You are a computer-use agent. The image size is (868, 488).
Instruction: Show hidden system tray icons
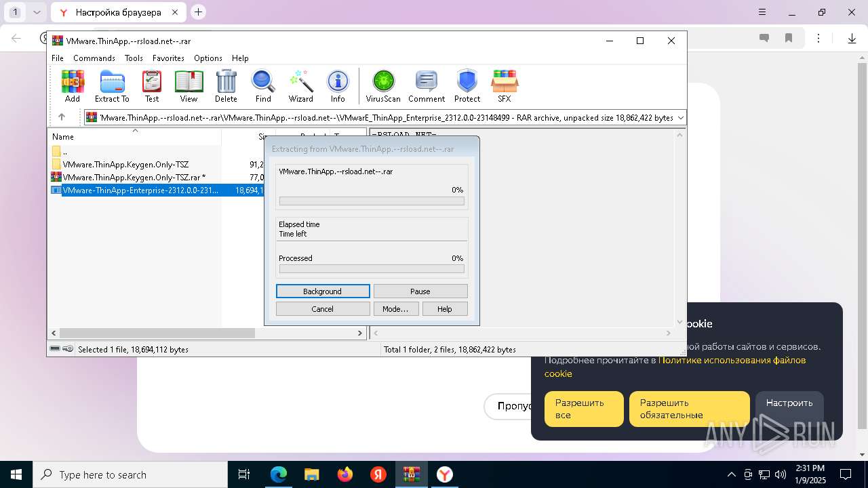(x=731, y=474)
